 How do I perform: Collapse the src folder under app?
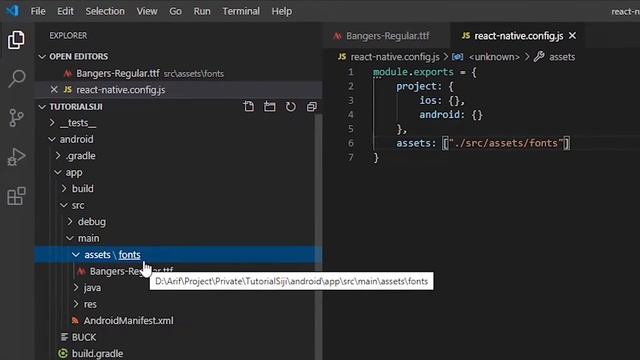[64, 205]
